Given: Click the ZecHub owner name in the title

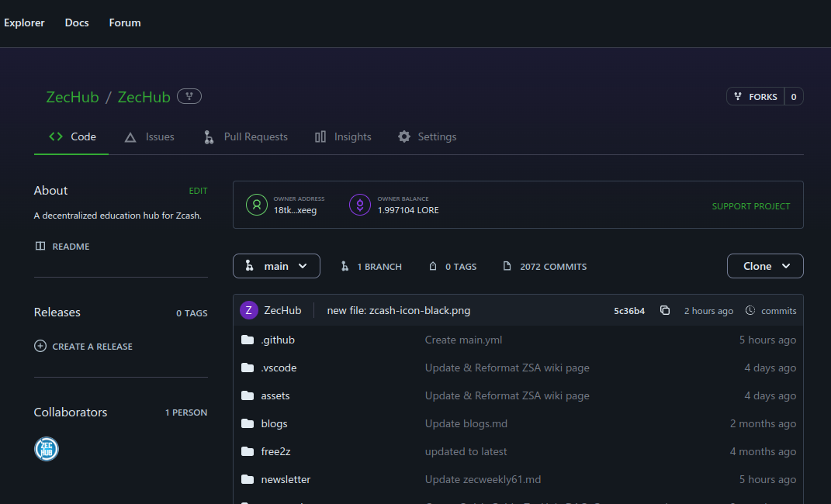Looking at the screenshot, I should click(72, 97).
